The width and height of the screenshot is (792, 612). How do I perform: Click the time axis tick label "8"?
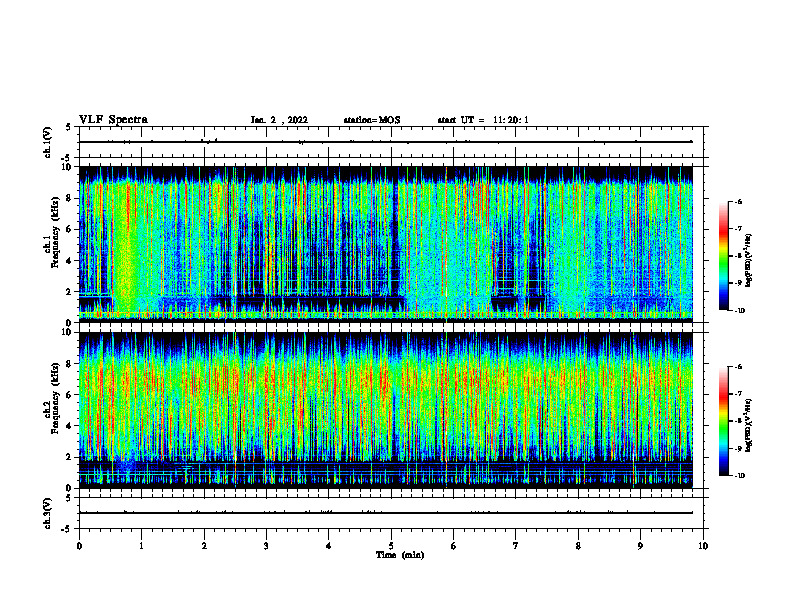(578, 546)
